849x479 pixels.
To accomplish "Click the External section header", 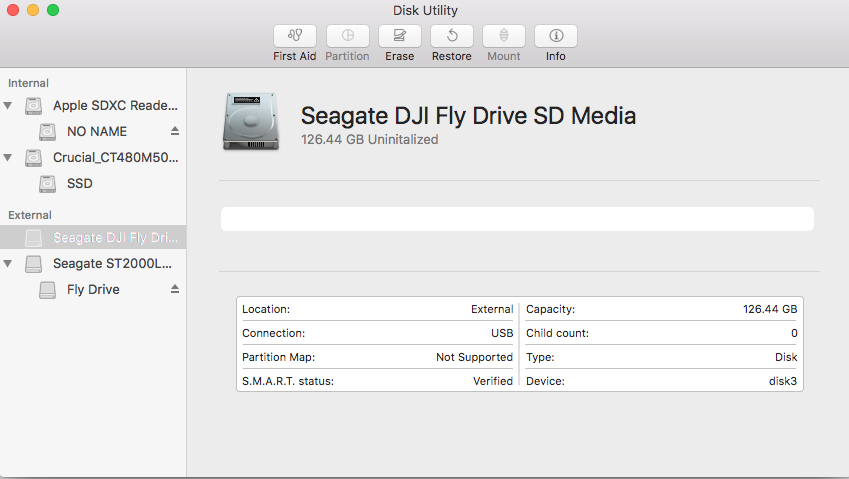I will pos(30,215).
